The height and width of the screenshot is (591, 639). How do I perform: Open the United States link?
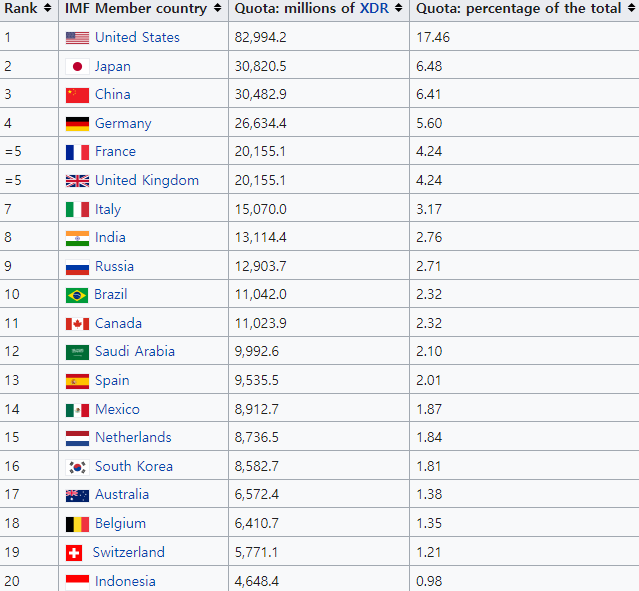[137, 37]
